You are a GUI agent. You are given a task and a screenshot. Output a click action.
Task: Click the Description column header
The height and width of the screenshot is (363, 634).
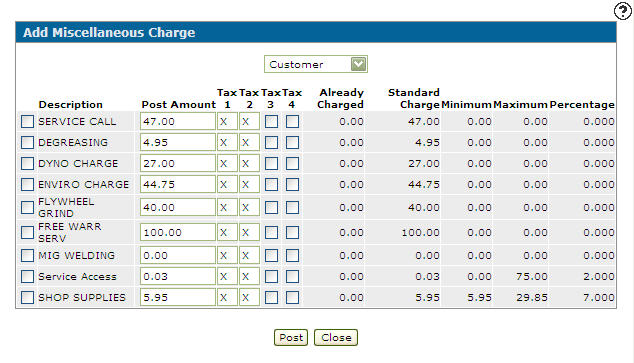coord(70,105)
